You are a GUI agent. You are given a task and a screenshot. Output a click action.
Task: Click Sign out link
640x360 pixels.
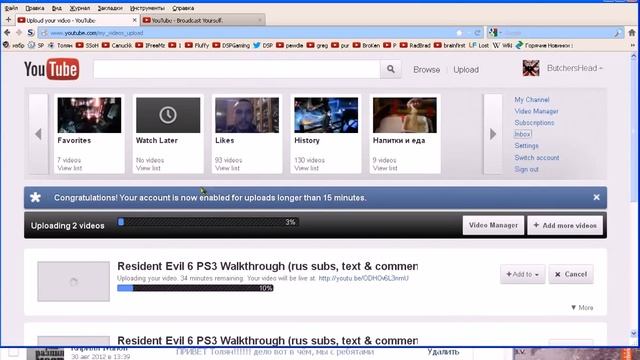point(526,169)
